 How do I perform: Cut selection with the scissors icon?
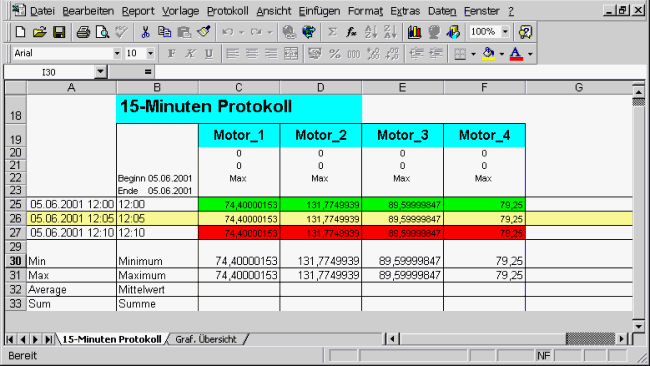point(145,32)
